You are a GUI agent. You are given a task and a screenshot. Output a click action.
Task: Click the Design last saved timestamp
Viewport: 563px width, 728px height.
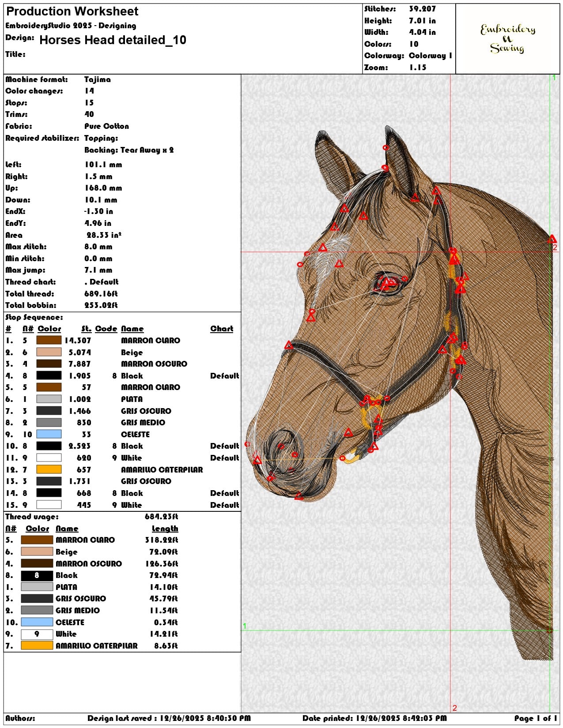(x=169, y=718)
